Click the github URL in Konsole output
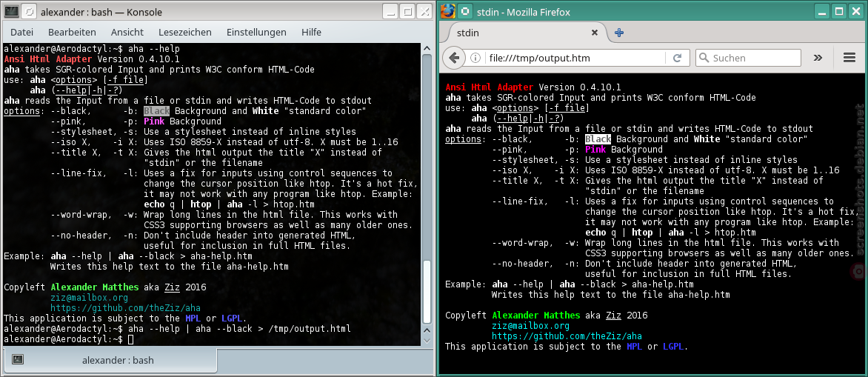Image resolution: width=868 pixels, height=377 pixels. point(126,308)
